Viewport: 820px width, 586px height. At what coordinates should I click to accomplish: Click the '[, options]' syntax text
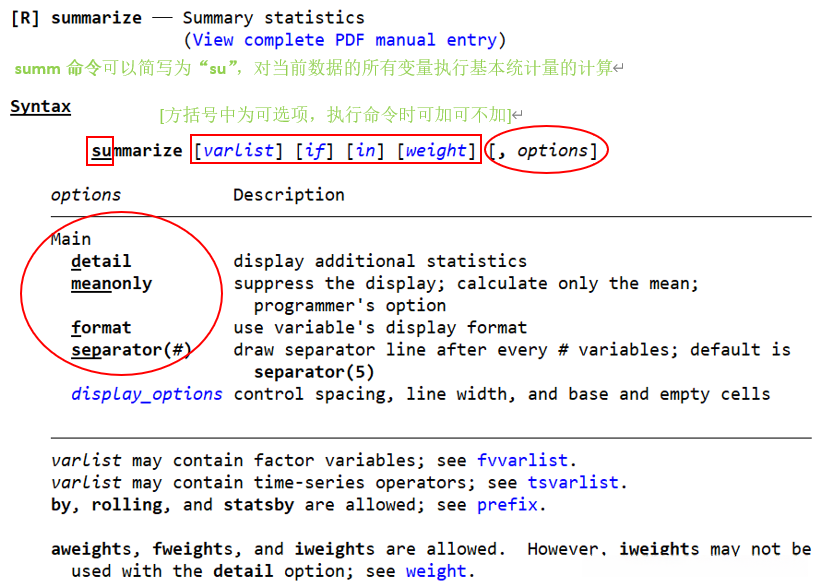[542, 151]
